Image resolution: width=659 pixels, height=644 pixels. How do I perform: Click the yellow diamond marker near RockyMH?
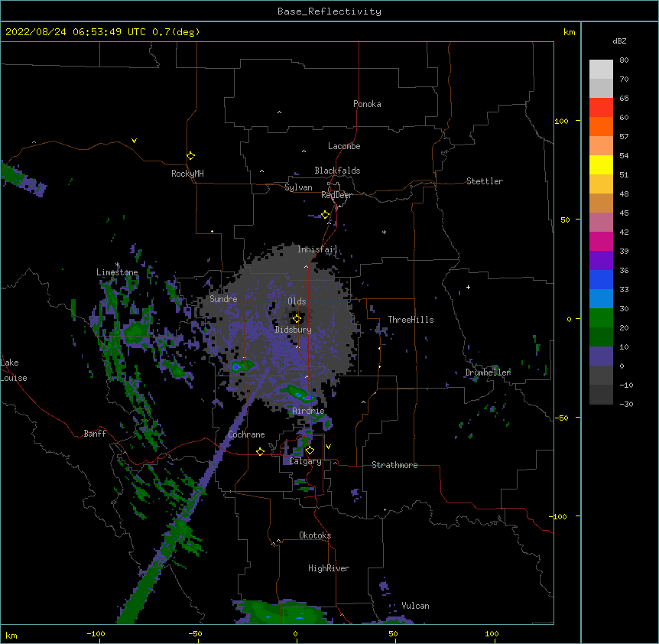(x=190, y=156)
